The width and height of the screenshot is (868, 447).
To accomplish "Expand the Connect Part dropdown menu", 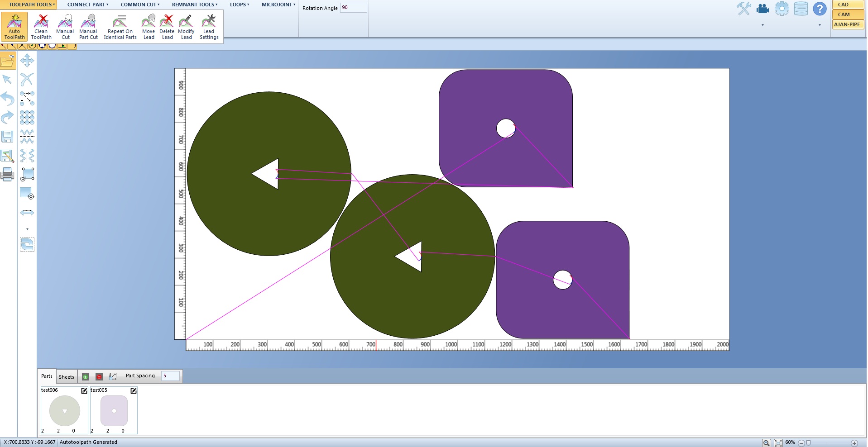I will click(x=88, y=5).
